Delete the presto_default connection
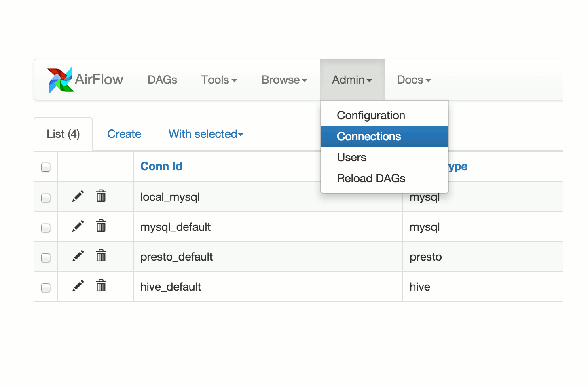The image size is (588, 388). [101, 256]
